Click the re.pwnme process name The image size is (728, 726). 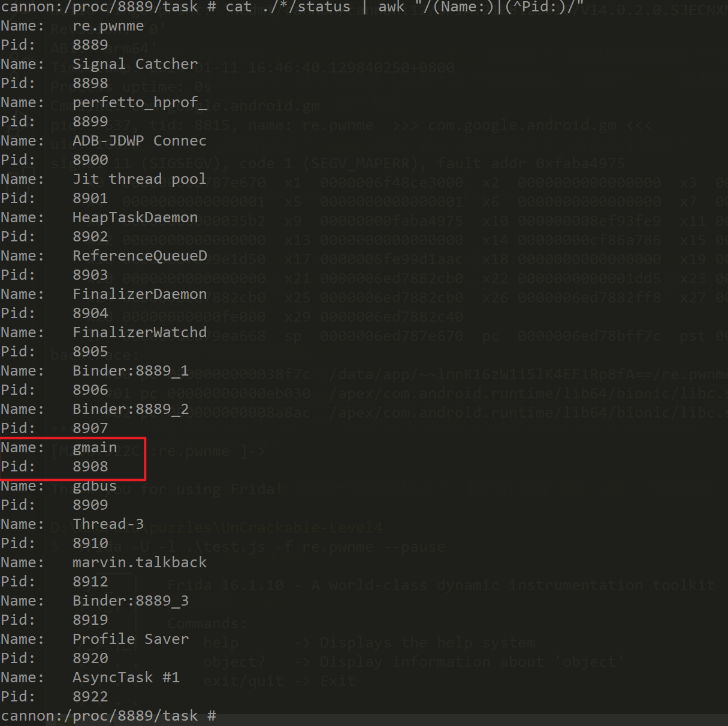108,26
